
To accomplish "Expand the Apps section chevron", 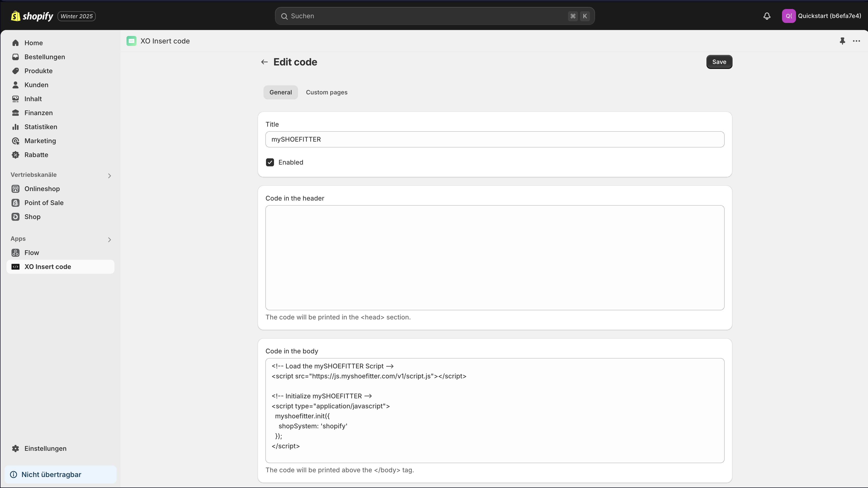I will pos(109,240).
